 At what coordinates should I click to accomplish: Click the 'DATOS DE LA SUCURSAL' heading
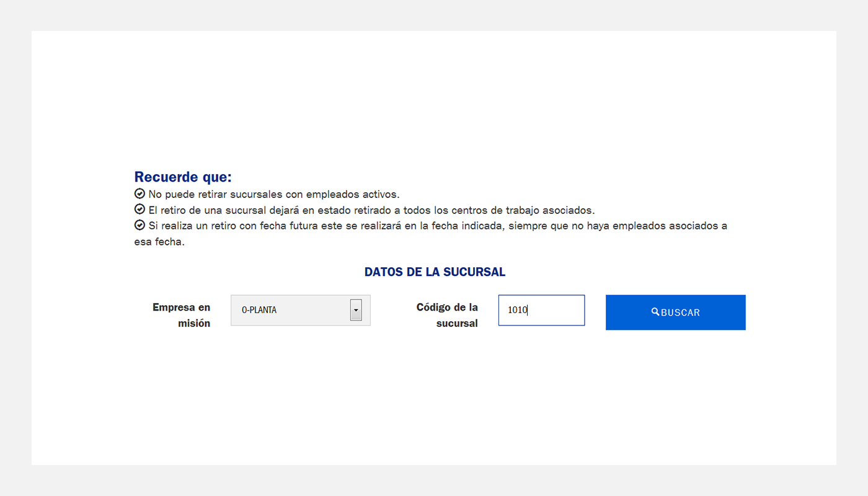[x=435, y=272]
